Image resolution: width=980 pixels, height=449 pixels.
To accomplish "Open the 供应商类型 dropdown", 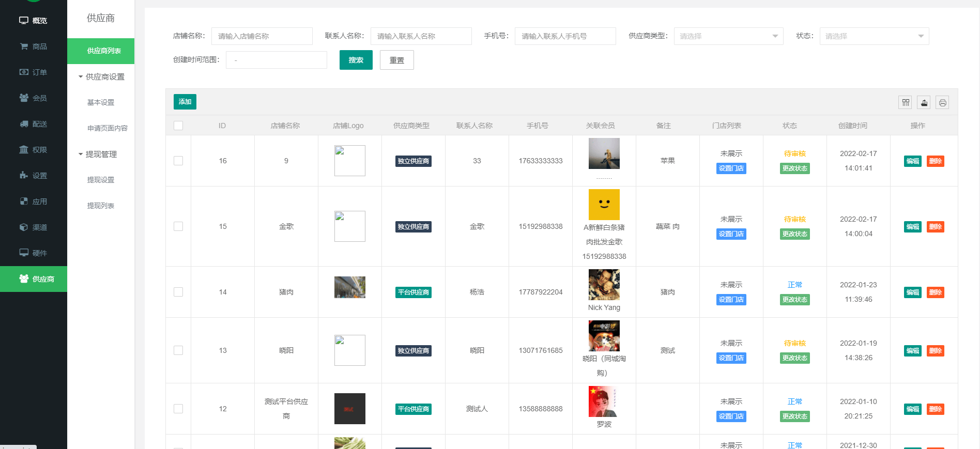I will tap(728, 36).
